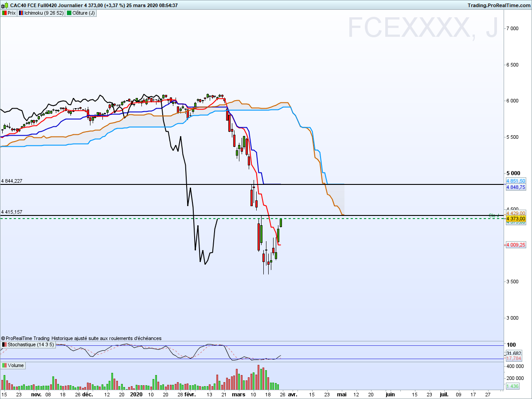Open the Stochastique (14 3 5) settings label

coord(28,344)
